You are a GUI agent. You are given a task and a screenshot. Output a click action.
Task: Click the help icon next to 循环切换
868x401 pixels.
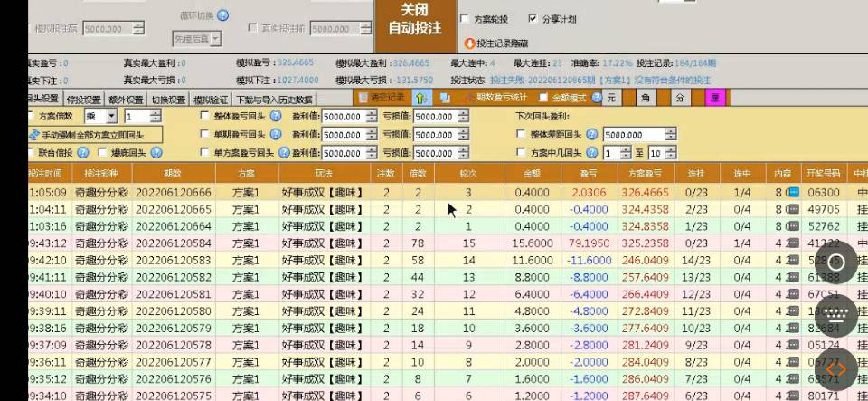(223, 15)
